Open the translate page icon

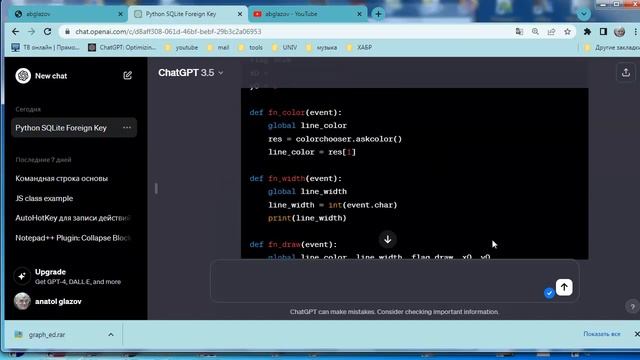(x=519, y=31)
